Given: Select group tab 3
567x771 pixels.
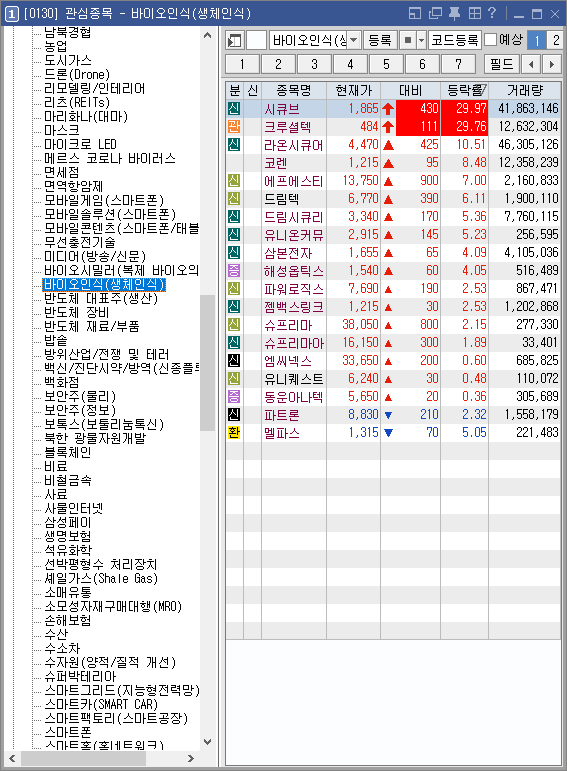Looking at the screenshot, I should pos(314,64).
